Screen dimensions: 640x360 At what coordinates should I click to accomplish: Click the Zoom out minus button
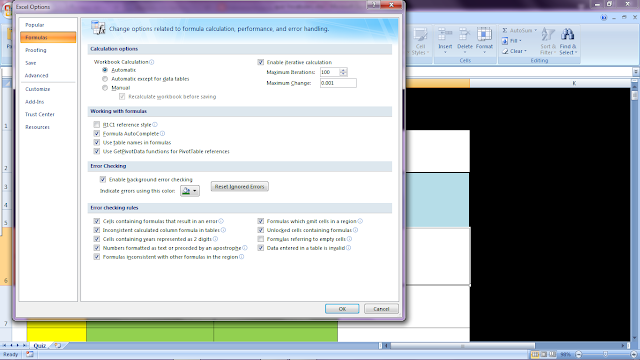(x=579, y=354)
